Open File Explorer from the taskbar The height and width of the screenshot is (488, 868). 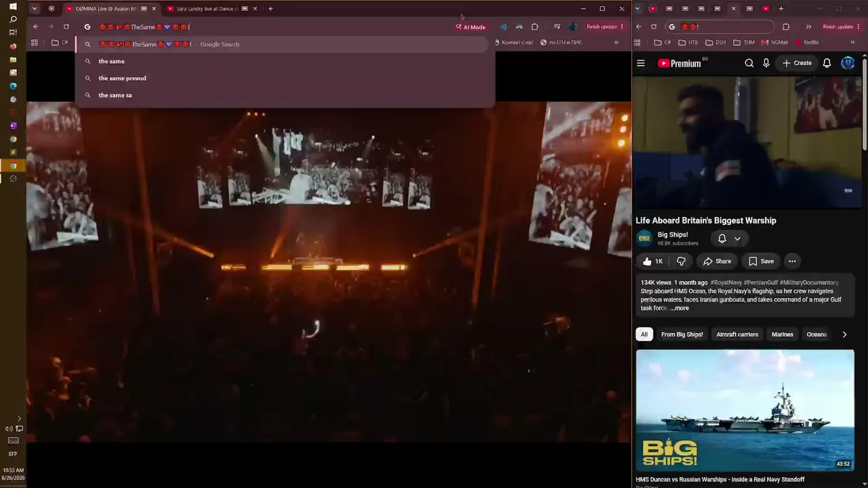coord(13,60)
